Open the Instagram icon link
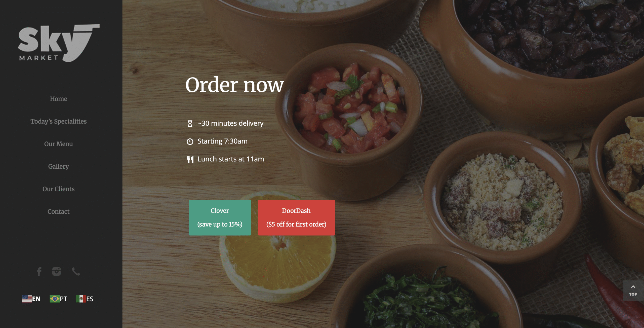This screenshot has width=644, height=328. pyautogui.click(x=57, y=271)
